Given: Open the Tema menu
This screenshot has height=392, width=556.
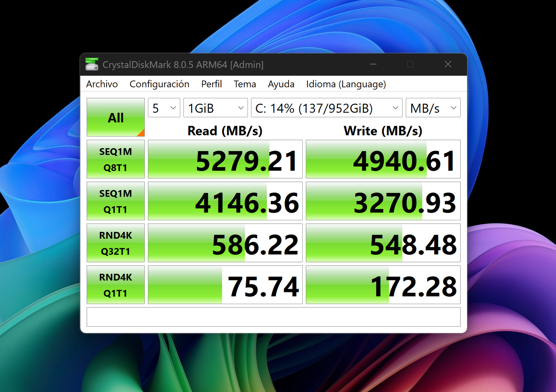Looking at the screenshot, I should tap(245, 84).
